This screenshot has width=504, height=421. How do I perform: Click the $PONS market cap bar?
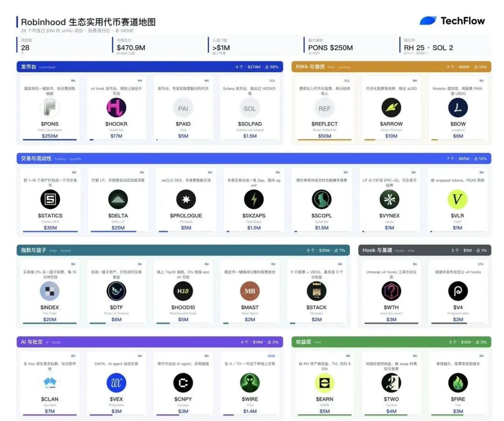[49, 140]
